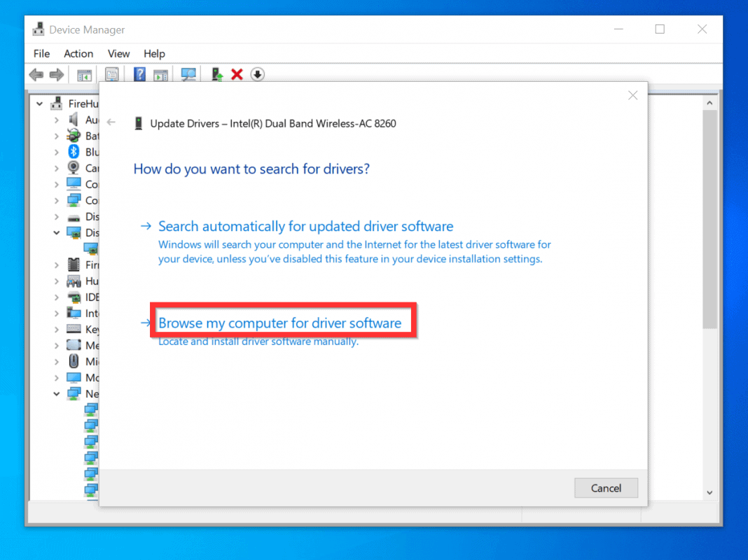The width and height of the screenshot is (748, 560).
Task: Select the Monitors display icon
Action: coord(74,377)
